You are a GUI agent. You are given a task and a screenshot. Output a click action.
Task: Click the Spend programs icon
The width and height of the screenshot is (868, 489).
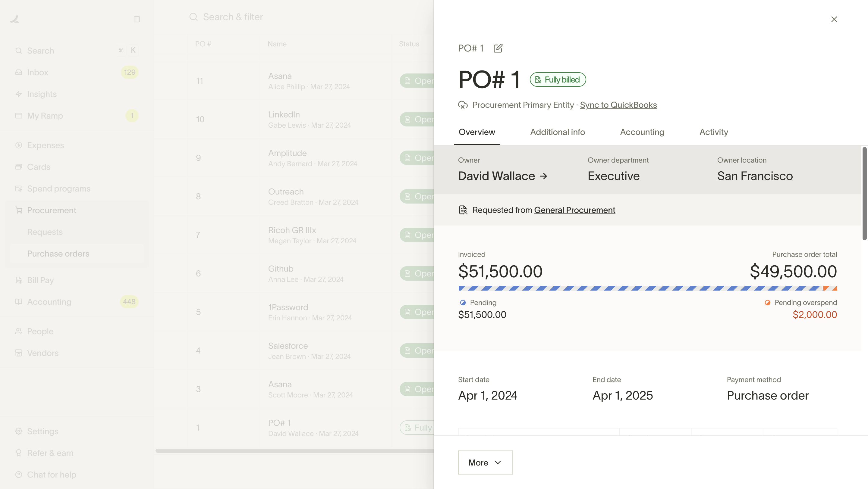[19, 188]
